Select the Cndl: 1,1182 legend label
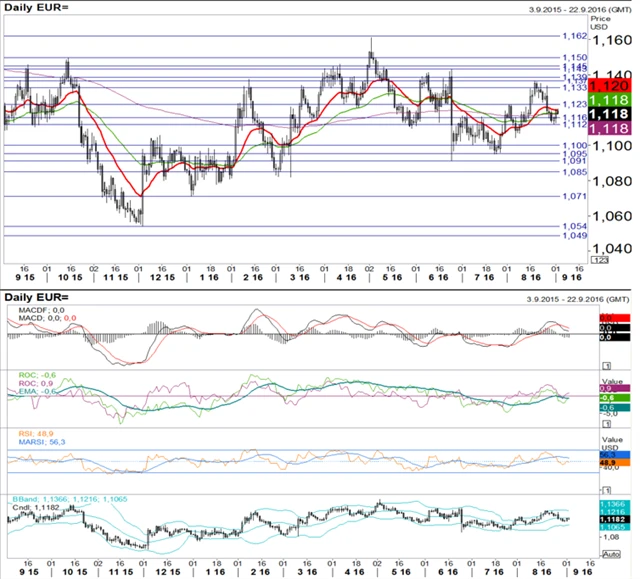The image size is (640, 579). (x=34, y=506)
